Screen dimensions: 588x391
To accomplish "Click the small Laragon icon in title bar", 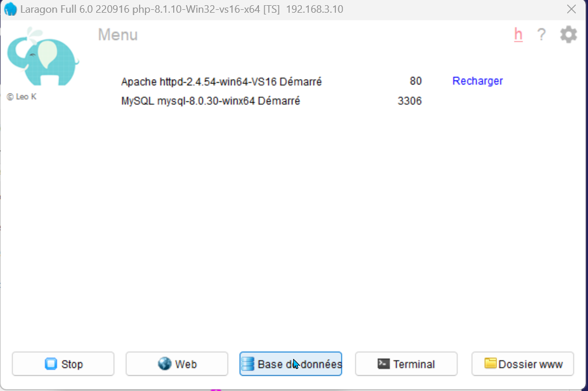I will (10, 9).
